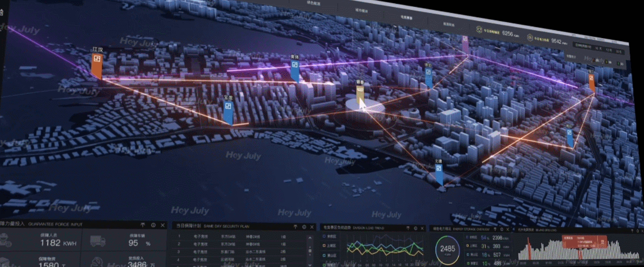Toggle the 18% district checkbox in Energy Storage Overview
The height and width of the screenshot is (267, 644).
click(467, 254)
